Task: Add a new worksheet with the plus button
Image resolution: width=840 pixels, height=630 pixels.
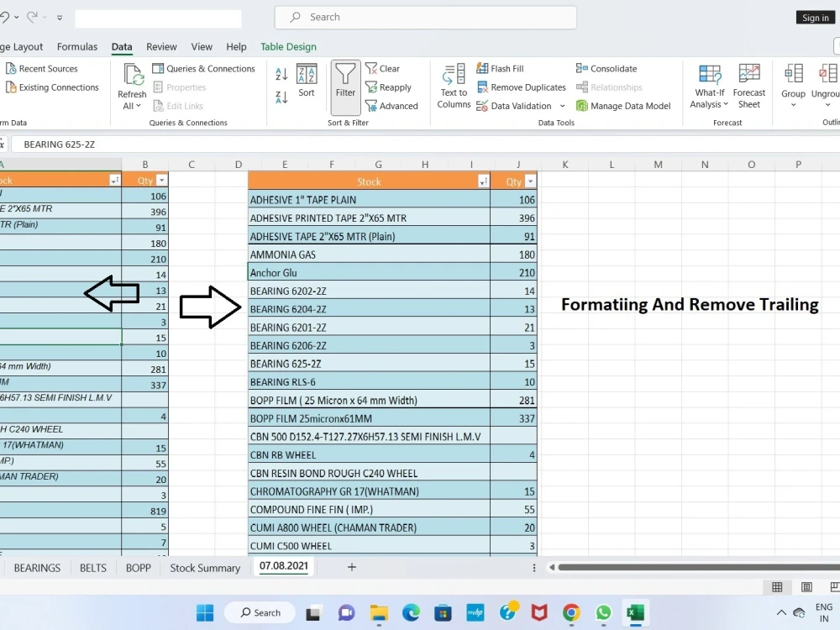Action: 351,567
